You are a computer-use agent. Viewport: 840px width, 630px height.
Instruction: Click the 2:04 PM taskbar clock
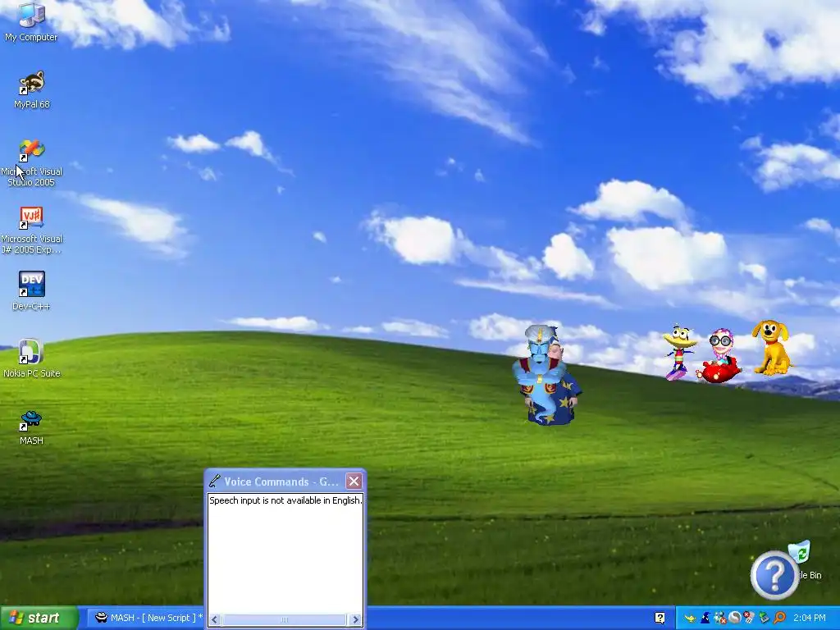click(x=810, y=618)
